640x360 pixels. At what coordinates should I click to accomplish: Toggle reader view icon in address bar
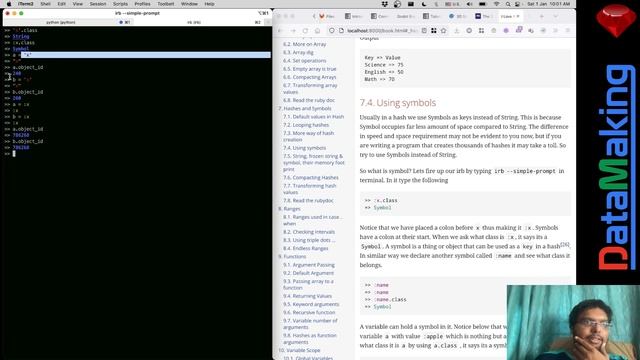pyautogui.click(x=424, y=31)
